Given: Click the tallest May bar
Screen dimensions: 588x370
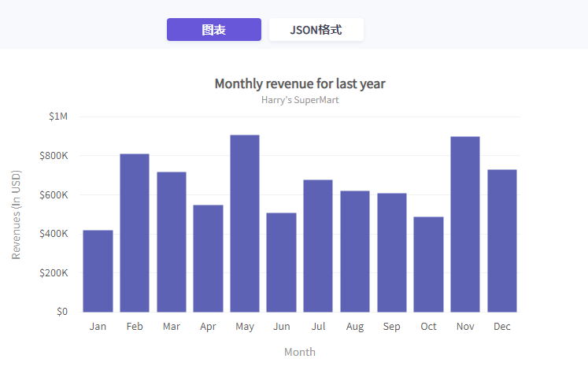Looking at the screenshot, I should [x=245, y=224].
